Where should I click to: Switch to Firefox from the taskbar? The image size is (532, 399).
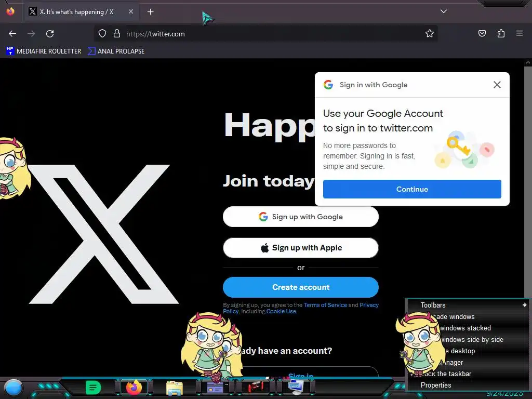pos(134,387)
